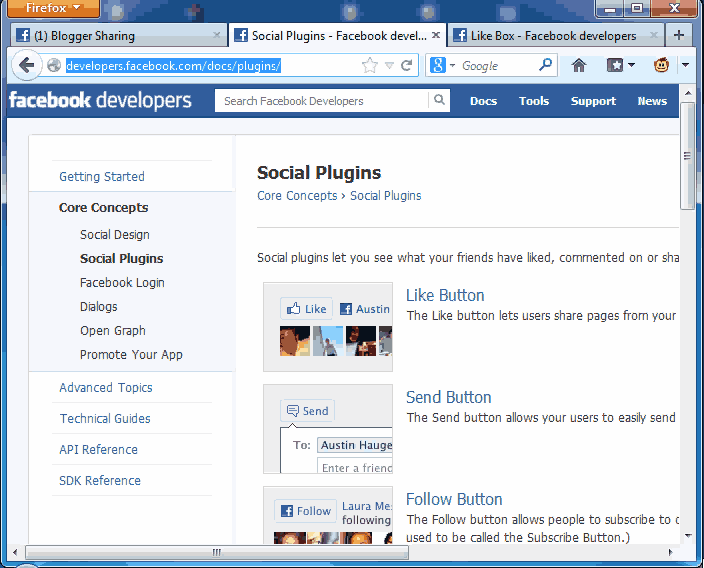The height and width of the screenshot is (568, 704).
Task: Collapse the Core Concepts section
Action: coord(103,207)
